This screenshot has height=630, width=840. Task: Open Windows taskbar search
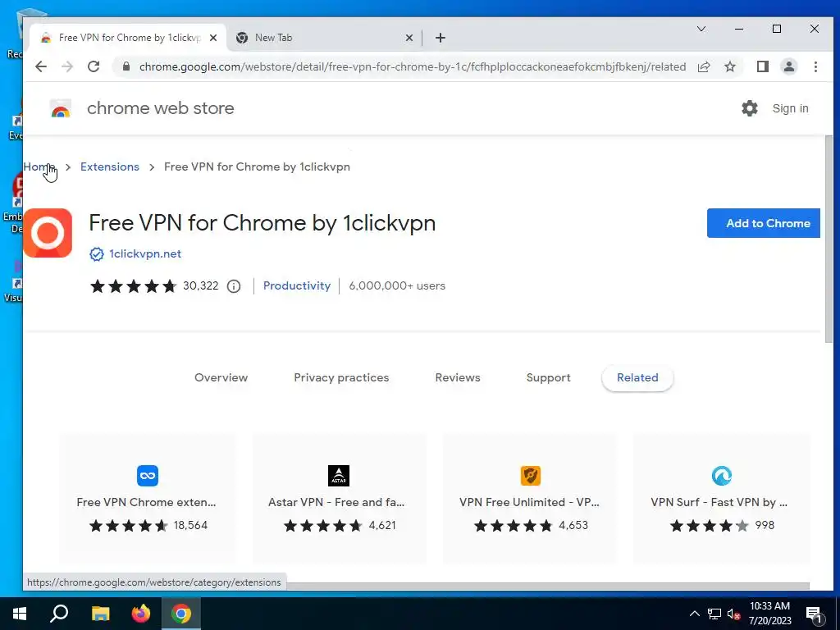pyautogui.click(x=59, y=614)
